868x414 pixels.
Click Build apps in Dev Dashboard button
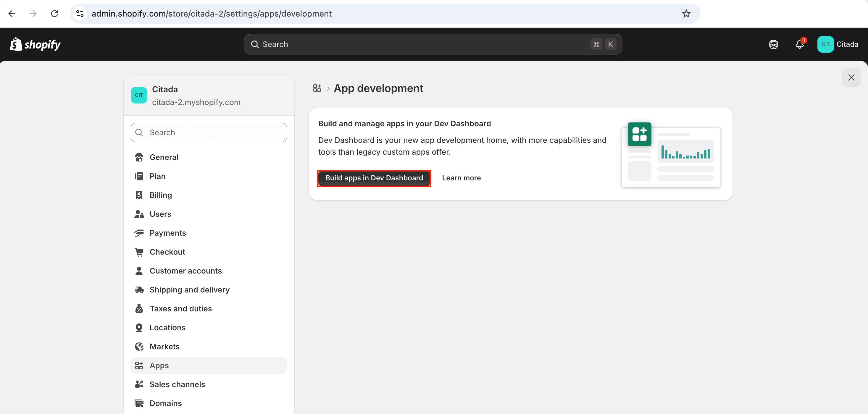374,178
